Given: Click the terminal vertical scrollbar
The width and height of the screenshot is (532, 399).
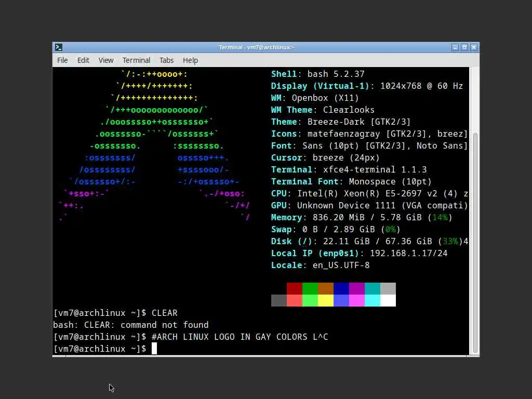Looking at the screenshot, I should pyautogui.click(x=475, y=243).
